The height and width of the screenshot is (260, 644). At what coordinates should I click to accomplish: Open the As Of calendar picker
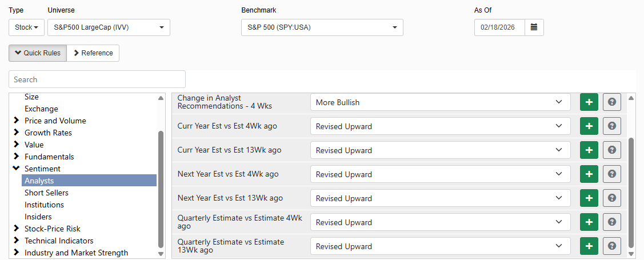pos(534,27)
